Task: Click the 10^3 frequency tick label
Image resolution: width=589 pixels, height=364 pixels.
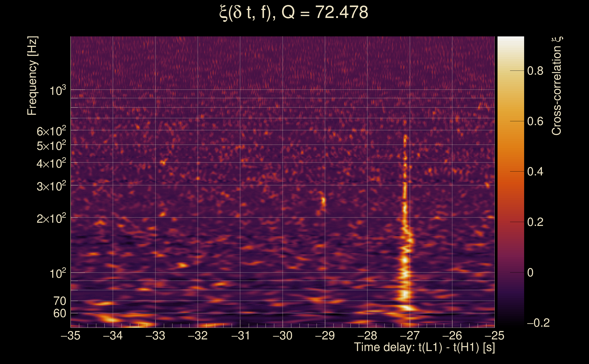Action: pyautogui.click(x=57, y=91)
